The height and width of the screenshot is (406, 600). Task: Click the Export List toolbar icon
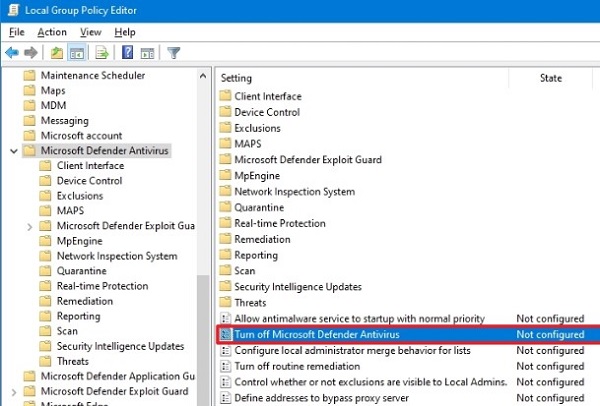102,53
